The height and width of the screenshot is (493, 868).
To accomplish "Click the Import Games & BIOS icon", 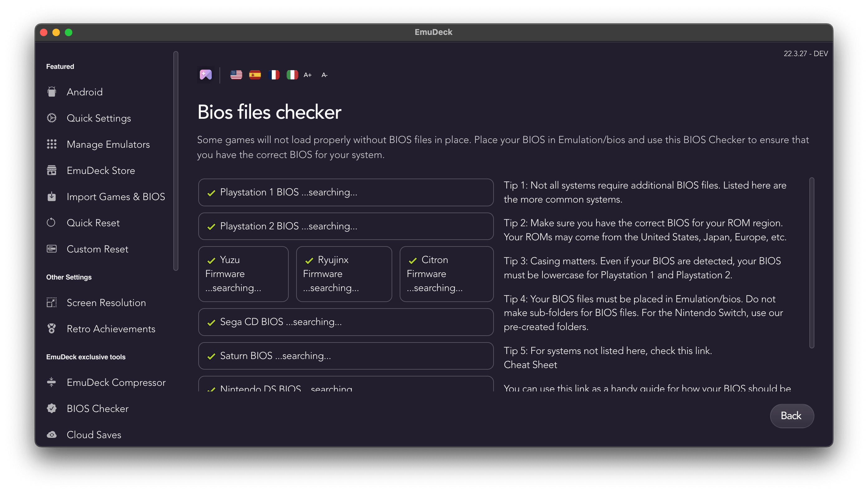I will [x=51, y=196].
